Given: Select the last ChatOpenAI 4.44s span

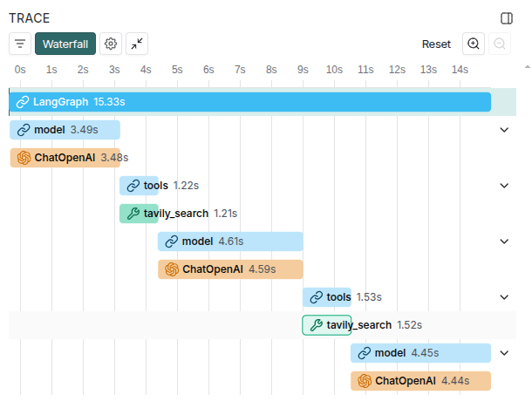Looking at the screenshot, I should 420,381.
